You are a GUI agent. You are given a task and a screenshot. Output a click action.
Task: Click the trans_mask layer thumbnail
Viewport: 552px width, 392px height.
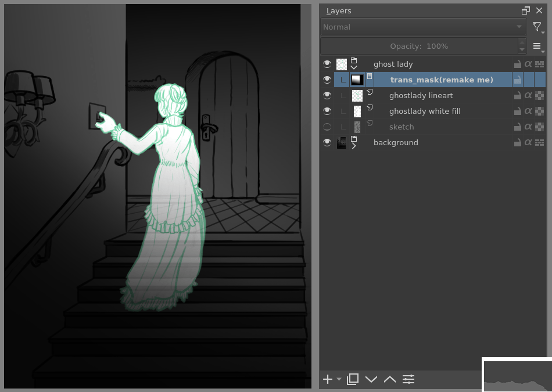357,80
